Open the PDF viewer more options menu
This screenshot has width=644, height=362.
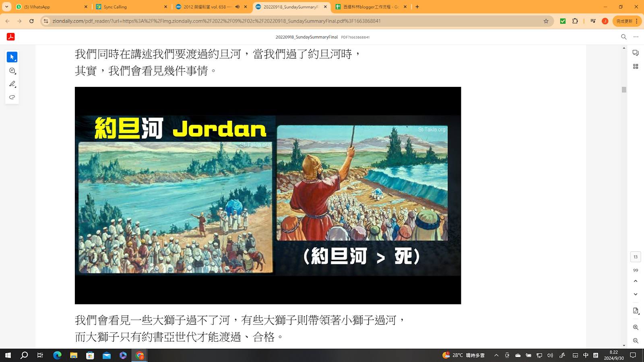(x=636, y=37)
